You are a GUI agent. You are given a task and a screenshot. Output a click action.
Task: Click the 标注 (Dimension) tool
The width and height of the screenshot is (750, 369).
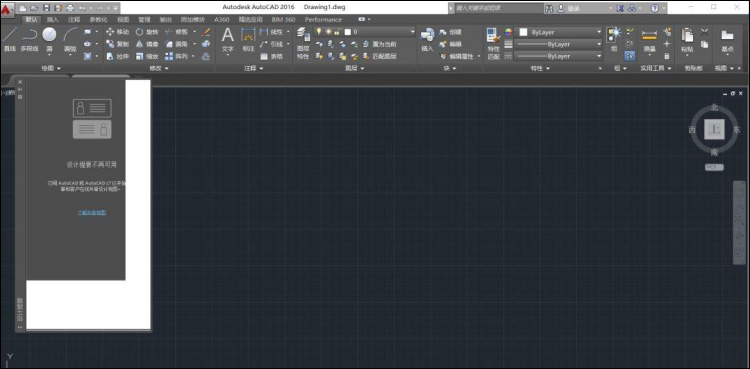coord(248,39)
